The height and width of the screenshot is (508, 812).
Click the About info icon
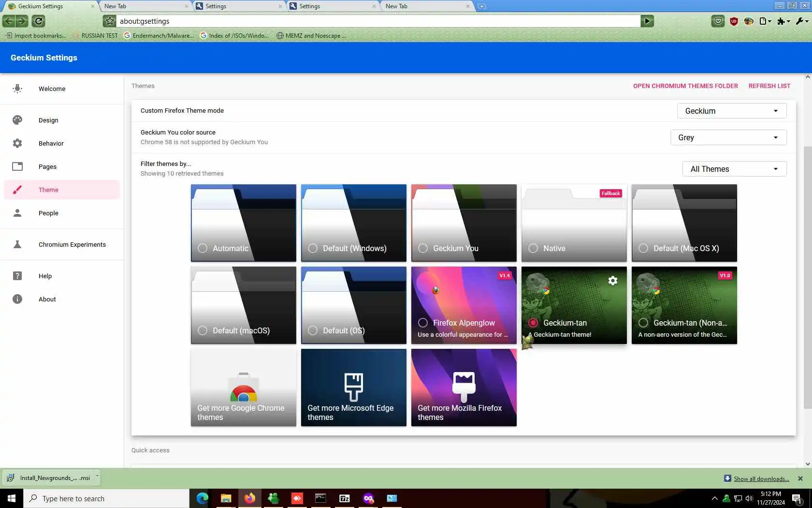17,299
